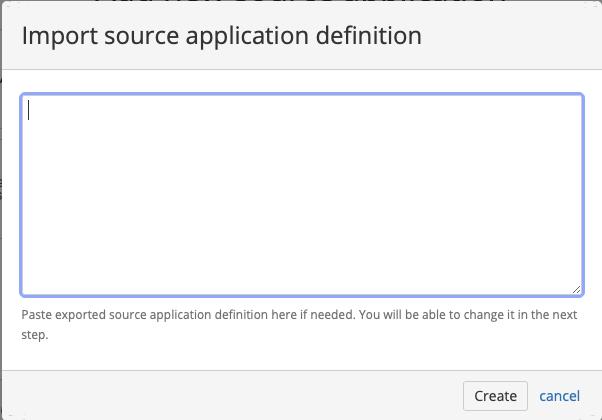Image resolution: width=602 pixels, height=420 pixels.
Task: Click the dimmed page strip left of dialog
Action: tap(1, 200)
